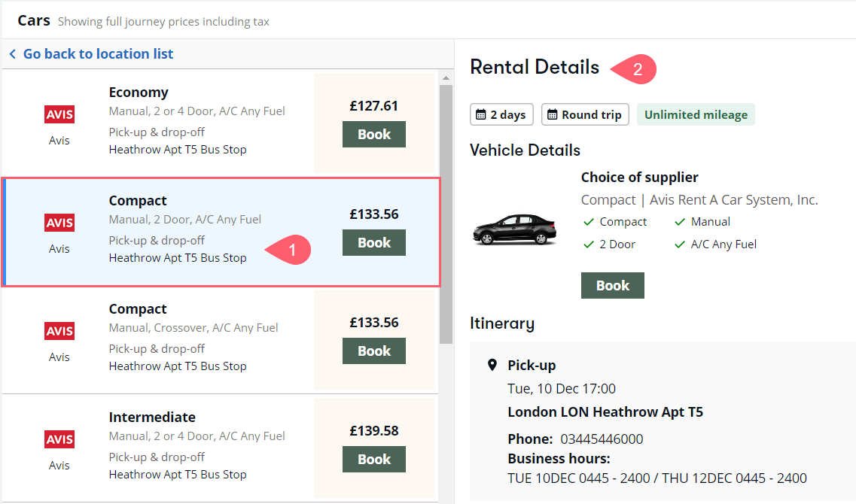Click the back chevron arrow beside location list
Image resolution: width=856 pixels, height=504 pixels.
coord(13,54)
